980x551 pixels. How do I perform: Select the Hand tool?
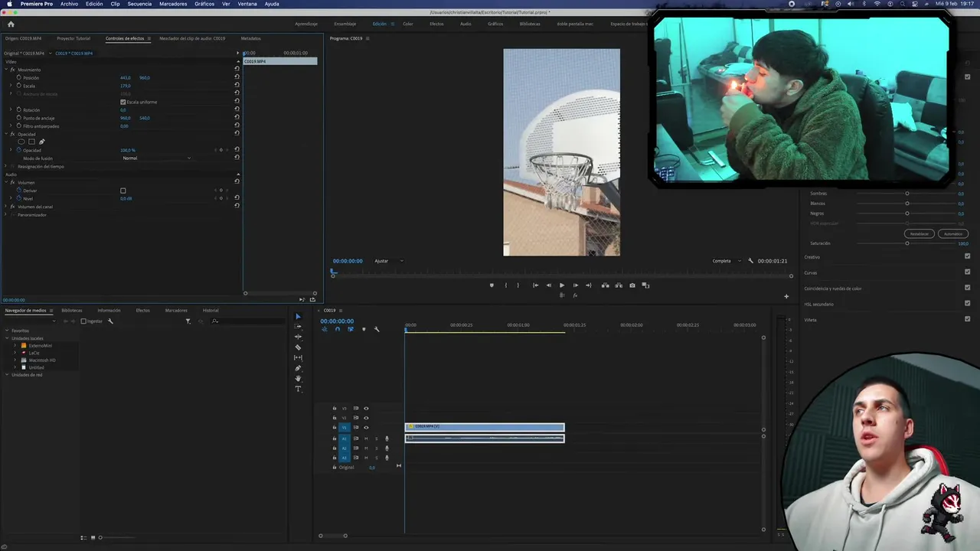(299, 378)
